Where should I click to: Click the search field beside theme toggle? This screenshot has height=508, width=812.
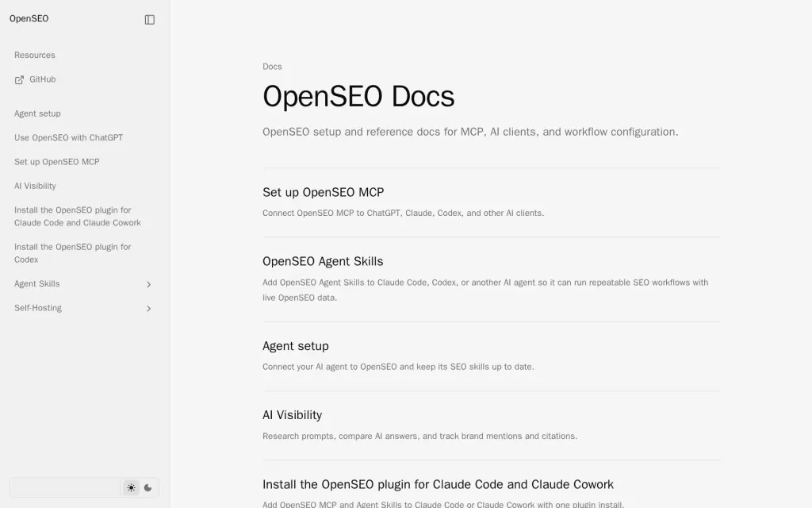click(x=65, y=488)
